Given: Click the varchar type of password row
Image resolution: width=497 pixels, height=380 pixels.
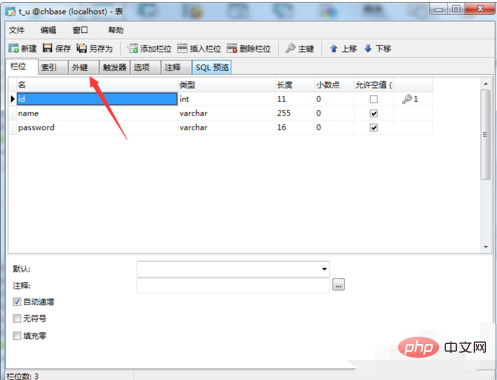Looking at the screenshot, I should (227, 128).
